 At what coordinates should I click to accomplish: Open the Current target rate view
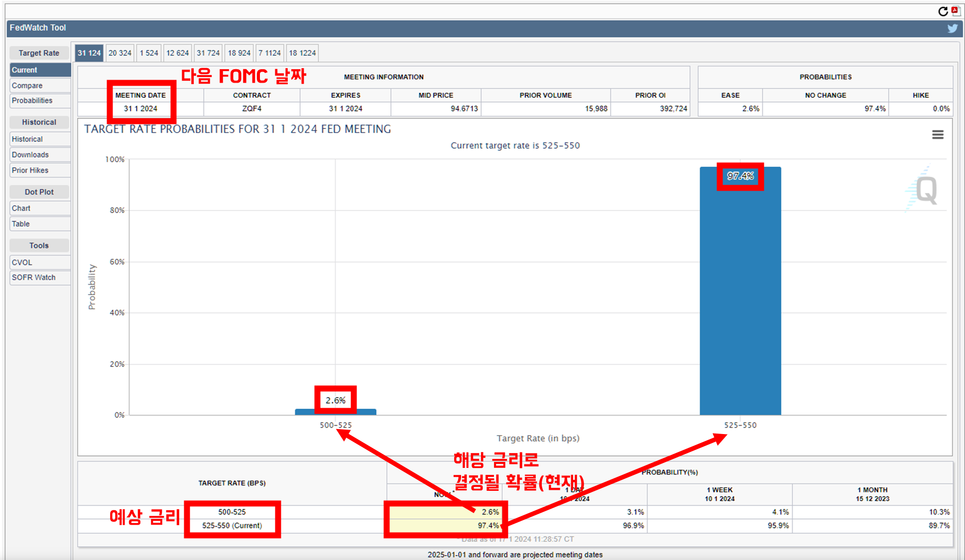pos(40,70)
